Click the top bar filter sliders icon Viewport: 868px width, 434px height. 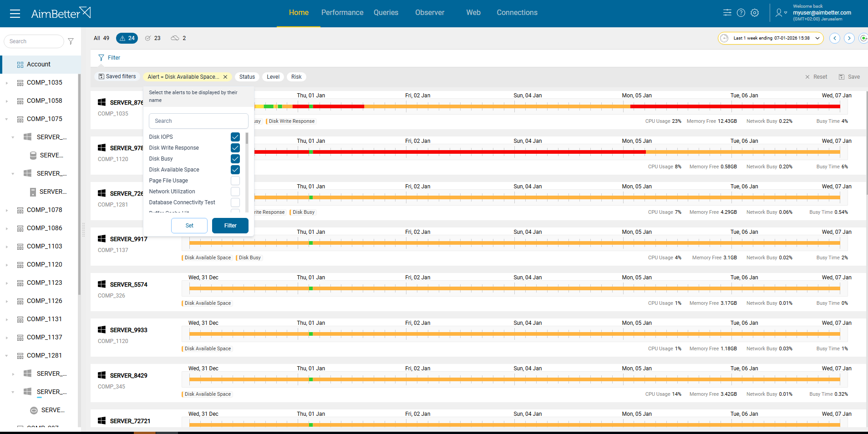click(727, 13)
